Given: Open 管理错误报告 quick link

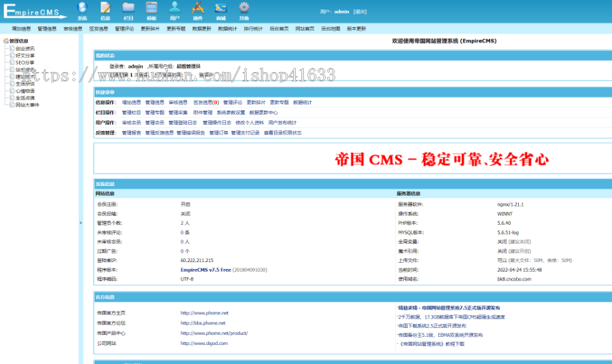Looking at the screenshot, I should pos(191,133).
